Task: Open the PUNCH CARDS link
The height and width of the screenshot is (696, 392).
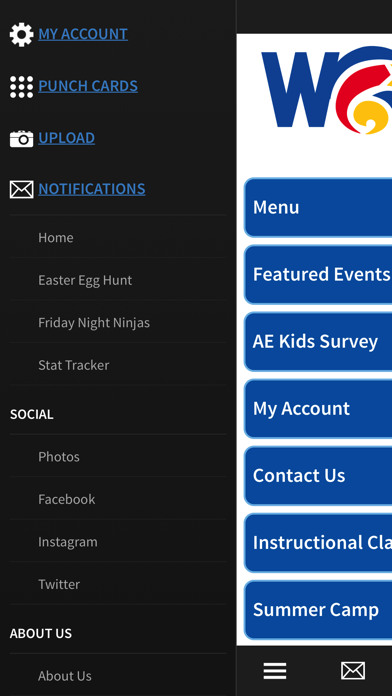Action: coord(88,86)
